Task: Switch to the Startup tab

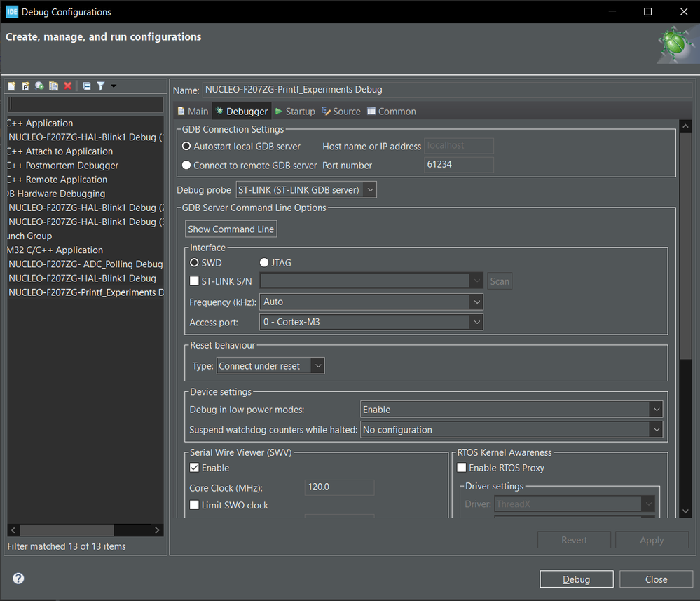Action: 295,112
